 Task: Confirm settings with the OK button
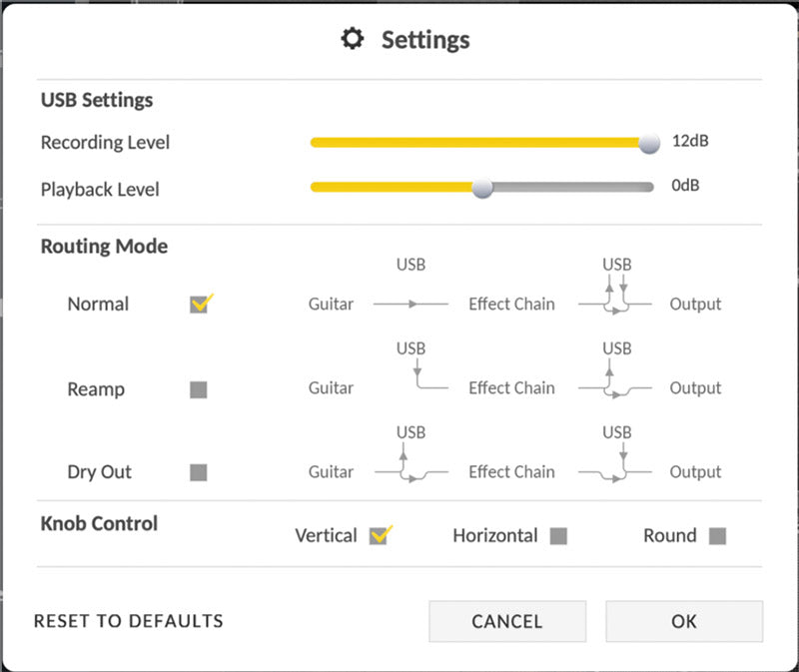(684, 621)
